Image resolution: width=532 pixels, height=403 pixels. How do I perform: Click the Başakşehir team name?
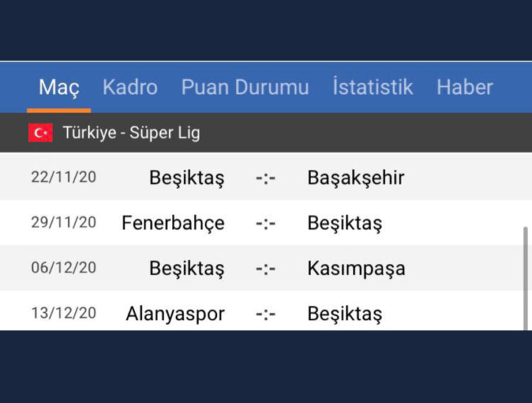pyautogui.click(x=356, y=178)
